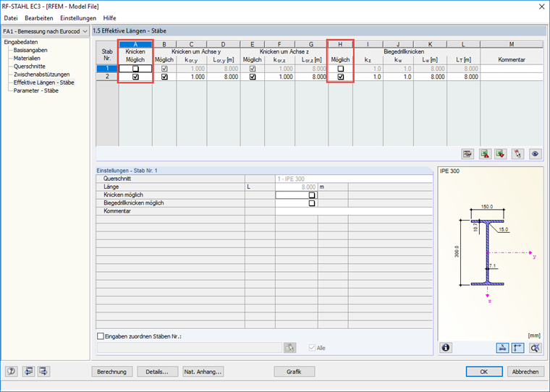
Task: Open the Datei menu
Action: (11, 18)
